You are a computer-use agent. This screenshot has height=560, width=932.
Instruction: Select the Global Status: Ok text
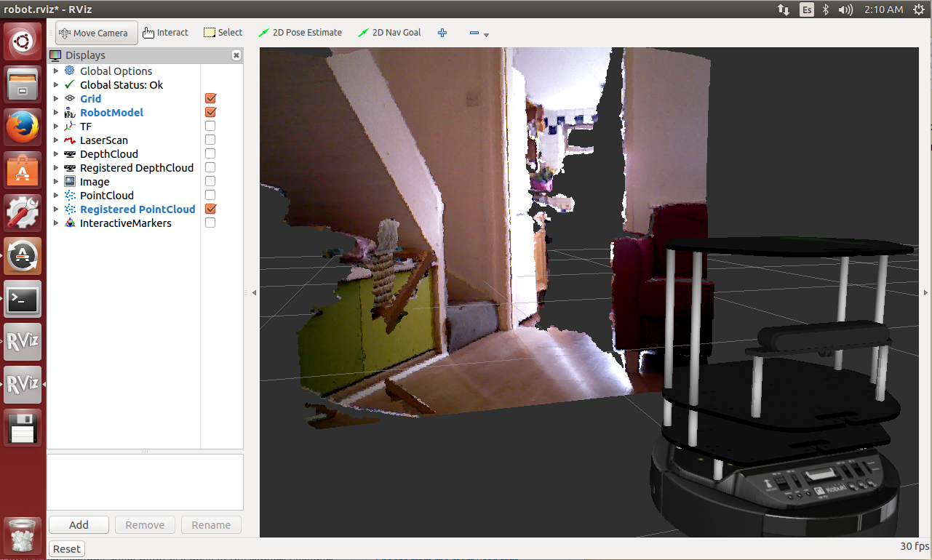click(x=122, y=84)
